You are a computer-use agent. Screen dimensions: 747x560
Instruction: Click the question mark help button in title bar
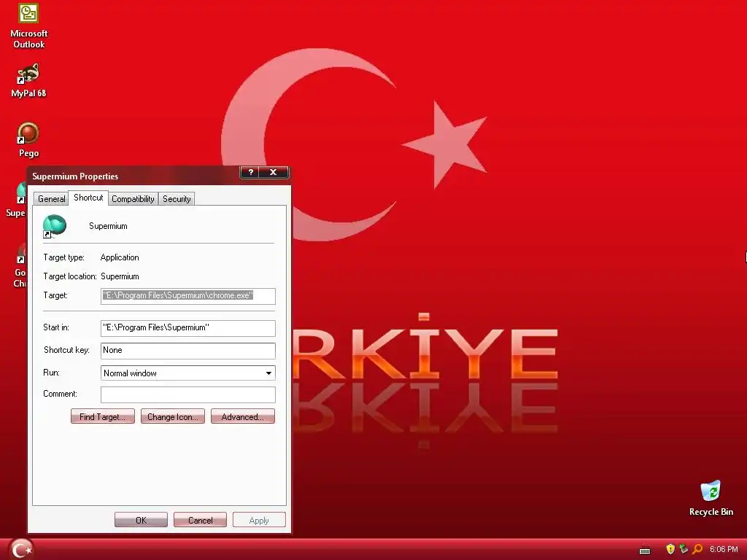251,172
